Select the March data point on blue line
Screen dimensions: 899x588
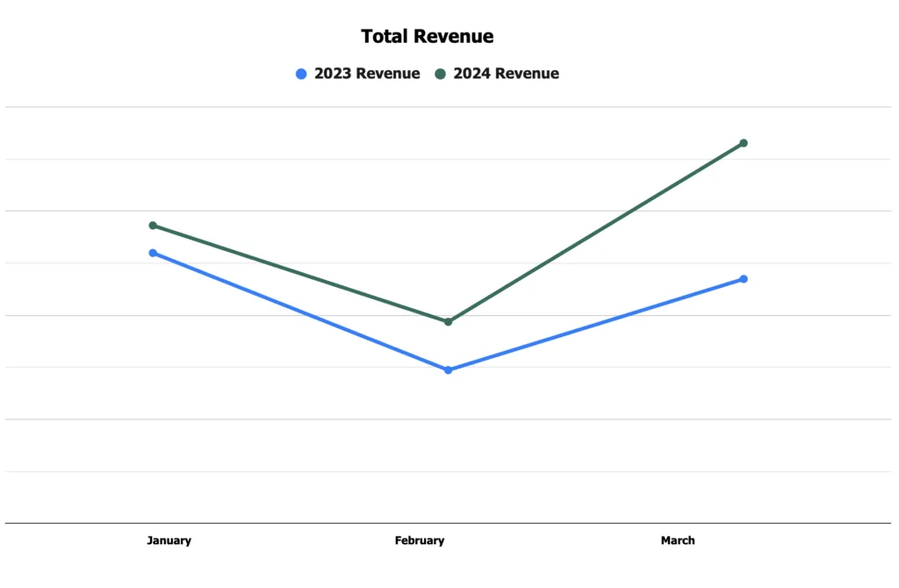(744, 279)
